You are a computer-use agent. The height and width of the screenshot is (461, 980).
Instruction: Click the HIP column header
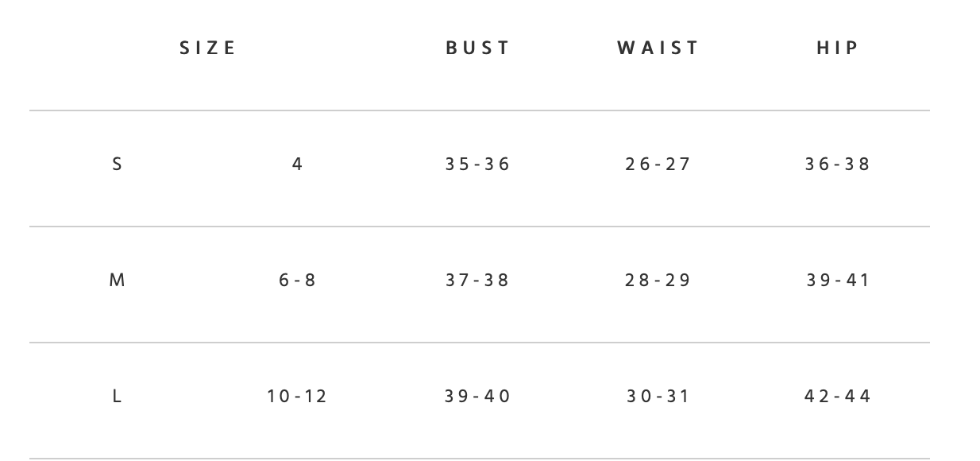[x=838, y=48]
